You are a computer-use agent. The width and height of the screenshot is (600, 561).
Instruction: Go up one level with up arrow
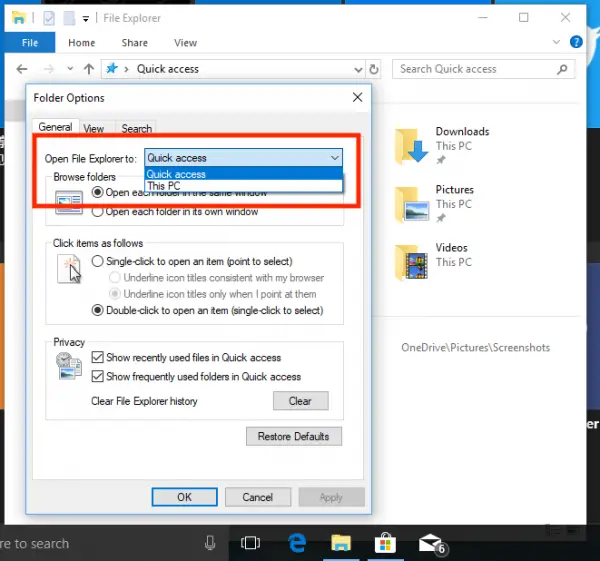point(89,69)
